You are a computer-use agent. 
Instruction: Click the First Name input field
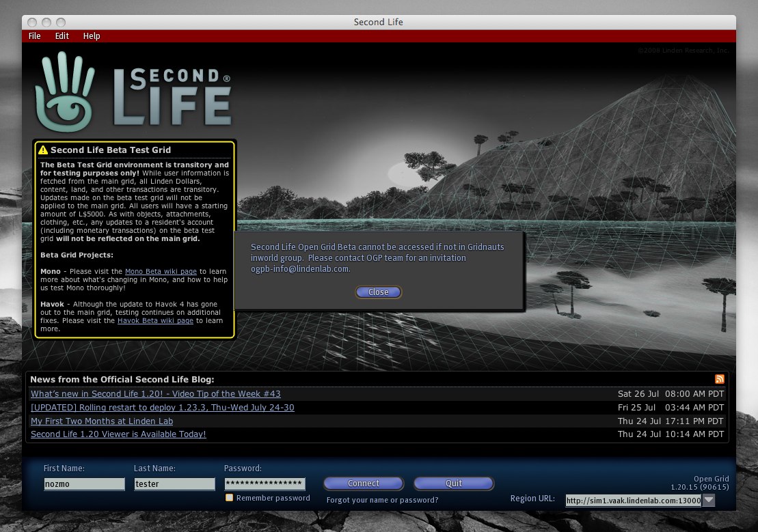coord(84,484)
